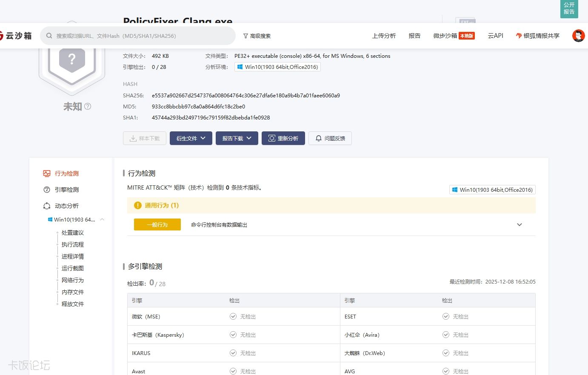Click the bell icon on 问题反馈 button
Image resolution: width=588 pixels, height=375 pixels.
point(319,138)
